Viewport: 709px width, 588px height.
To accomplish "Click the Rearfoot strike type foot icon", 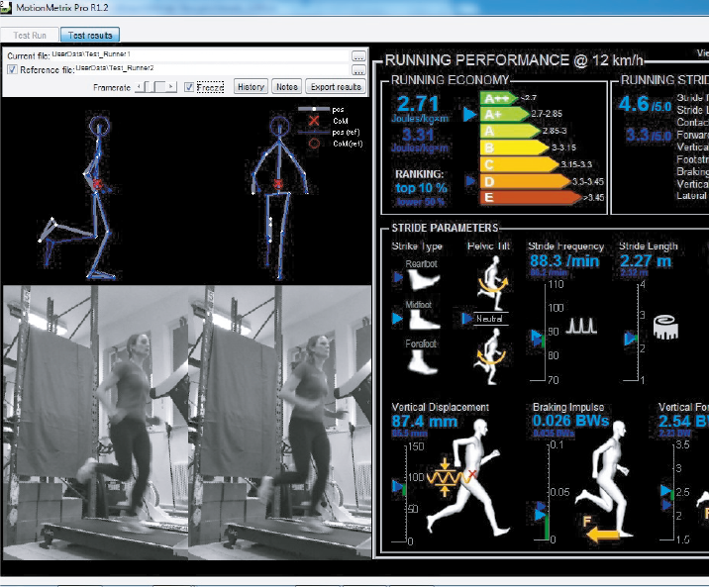I will click(423, 278).
